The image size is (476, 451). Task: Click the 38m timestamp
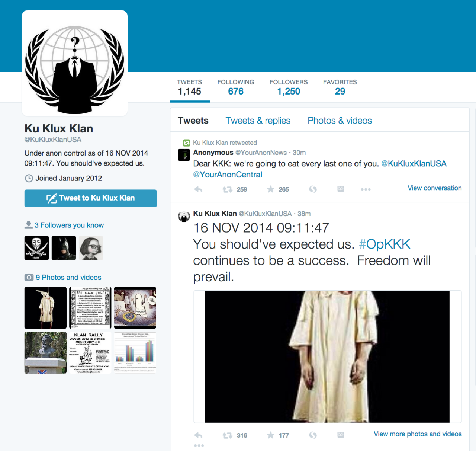304,214
